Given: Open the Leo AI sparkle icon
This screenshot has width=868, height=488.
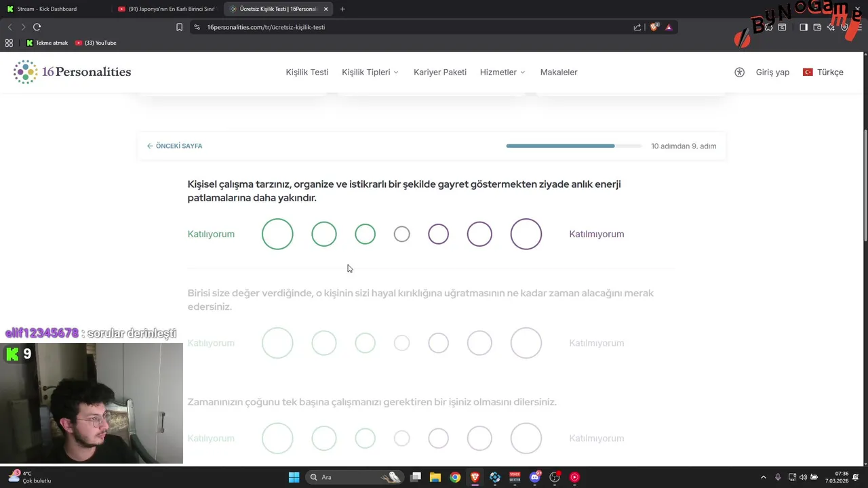Looking at the screenshot, I should coord(831,27).
